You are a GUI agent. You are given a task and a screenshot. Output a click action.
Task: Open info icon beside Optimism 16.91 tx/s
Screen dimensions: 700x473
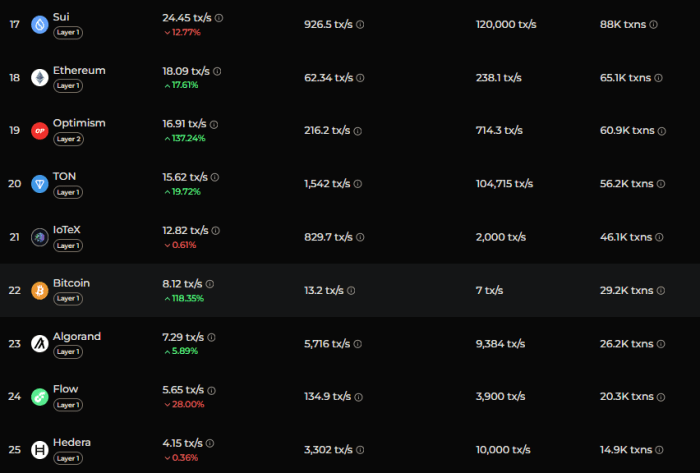tap(214, 124)
